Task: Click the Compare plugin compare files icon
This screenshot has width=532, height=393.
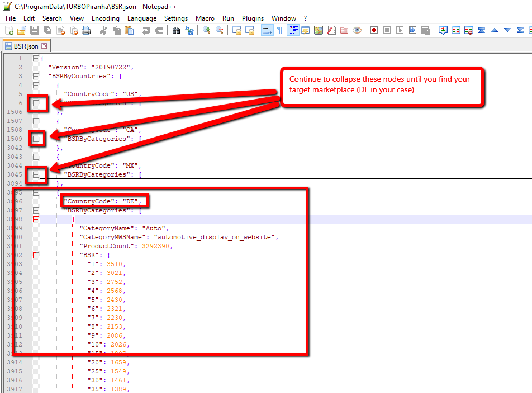Action: click(455, 30)
